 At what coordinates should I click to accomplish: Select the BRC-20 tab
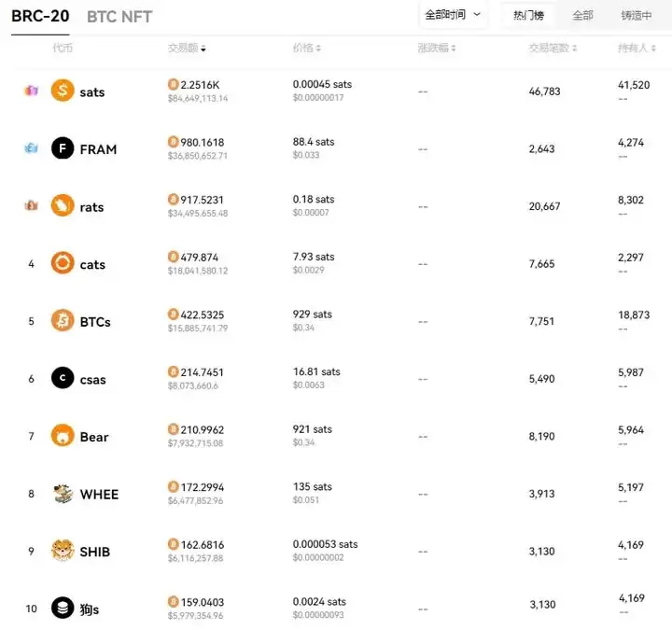(40, 16)
